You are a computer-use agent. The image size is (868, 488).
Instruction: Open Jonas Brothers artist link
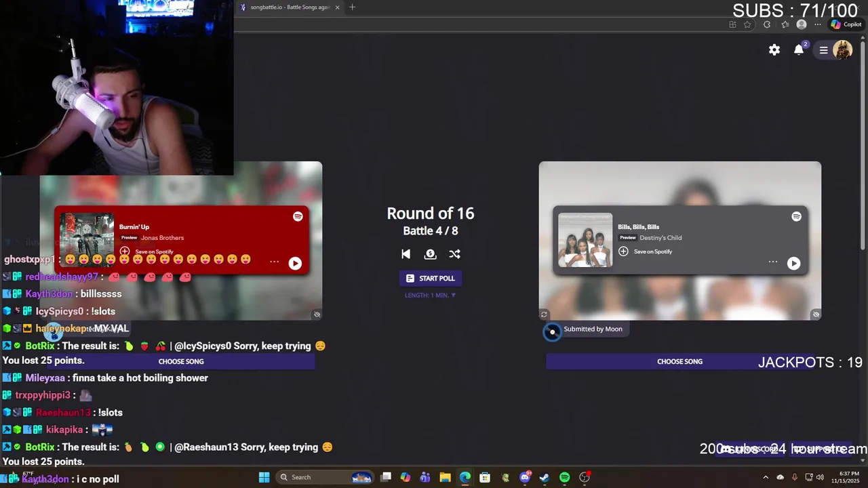tap(162, 238)
